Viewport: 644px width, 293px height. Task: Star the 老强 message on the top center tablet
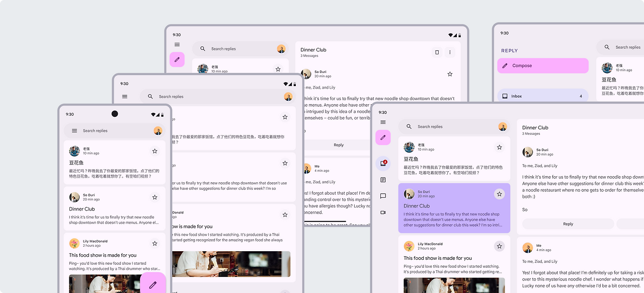(x=278, y=69)
